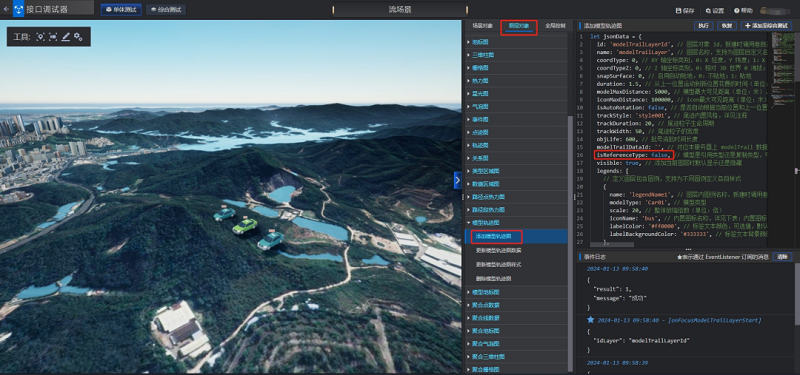Viewport: 800px width, 375px height.
Task: Toggle the 综合测试 mode button
Action: pos(166,10)
